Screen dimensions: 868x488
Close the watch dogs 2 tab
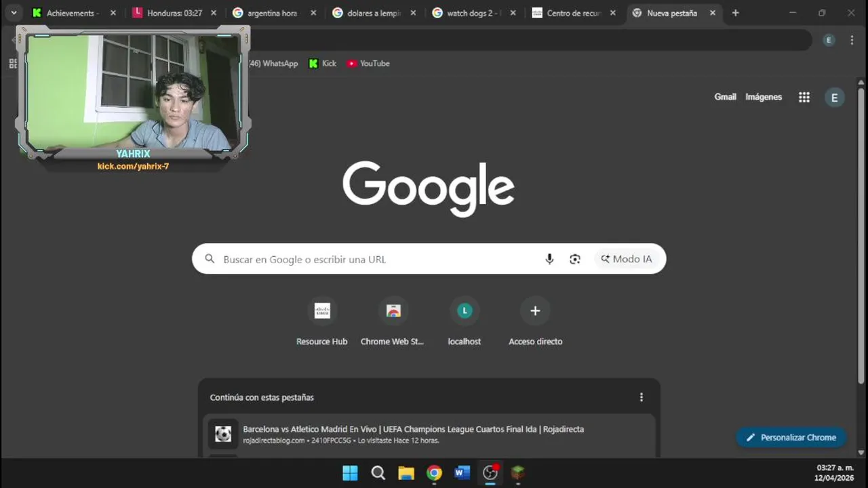(x=513, y=13)
